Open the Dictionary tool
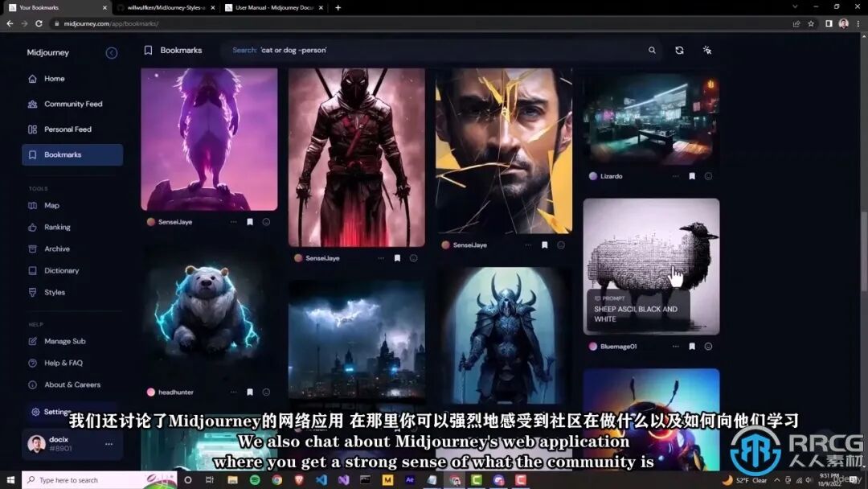 pyautogui.click(x=61, y=271)
